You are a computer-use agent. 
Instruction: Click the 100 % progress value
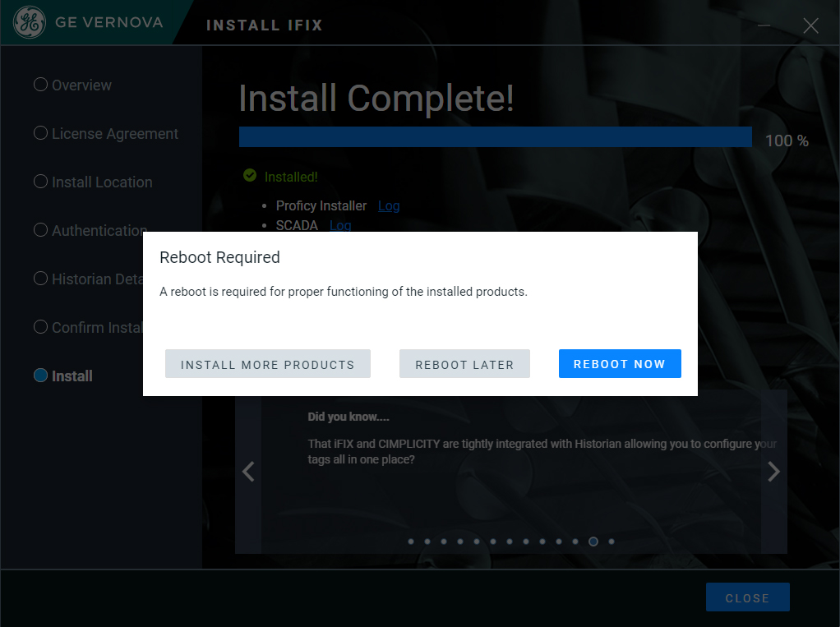click(787, 141)
